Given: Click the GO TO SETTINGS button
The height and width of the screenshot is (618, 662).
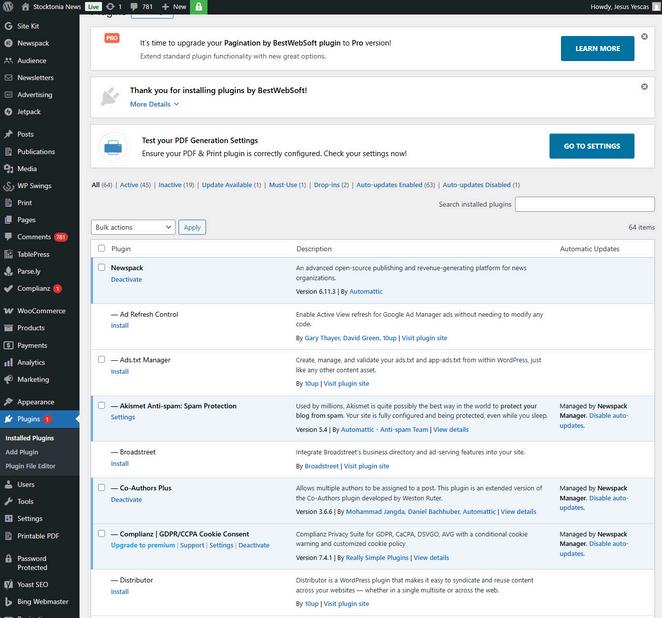Looking at the screenshot, I should tap(591, 146).
